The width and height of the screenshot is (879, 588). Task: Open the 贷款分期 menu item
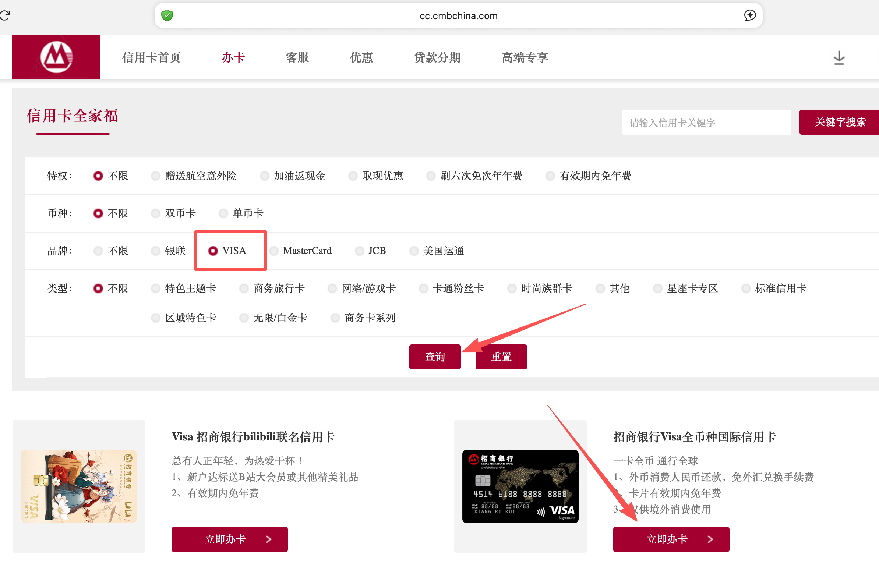click(437, 58)
